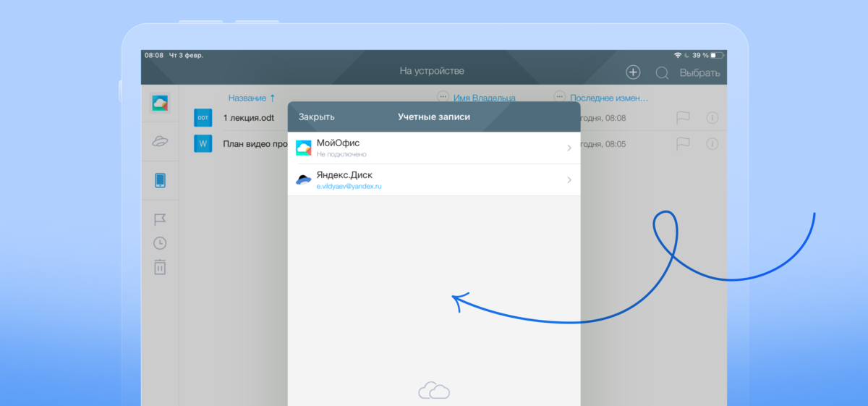This screenshot has height=406, width=868.
Task: Click the Wi-Fi status icon
Action: (x=678, y=55)
